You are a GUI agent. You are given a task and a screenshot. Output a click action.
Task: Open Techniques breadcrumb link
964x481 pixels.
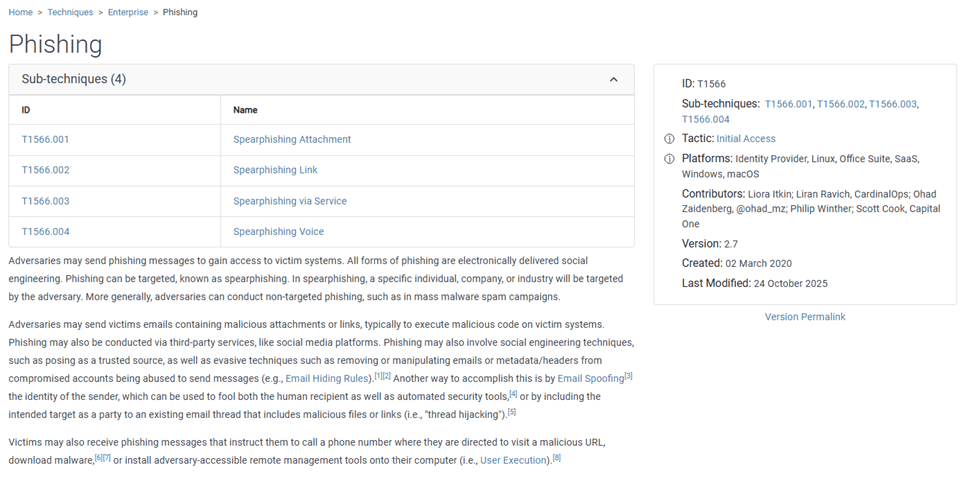pyautogui.click(x=70, y=12)
